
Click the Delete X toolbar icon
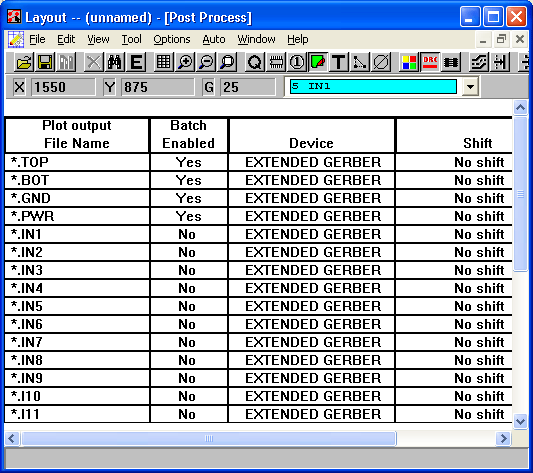click(93, 62)
